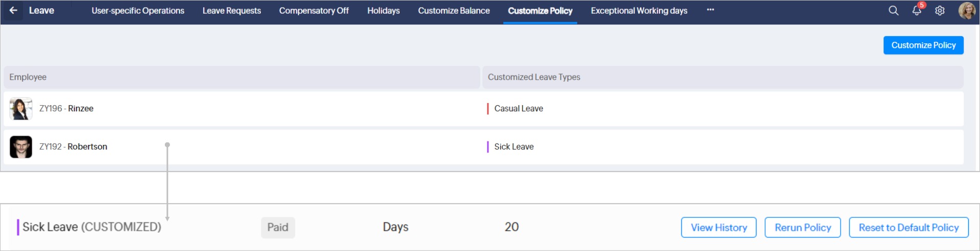Click the back arrow icon
The width and height of the screenshot is (980, 251).
13,11
